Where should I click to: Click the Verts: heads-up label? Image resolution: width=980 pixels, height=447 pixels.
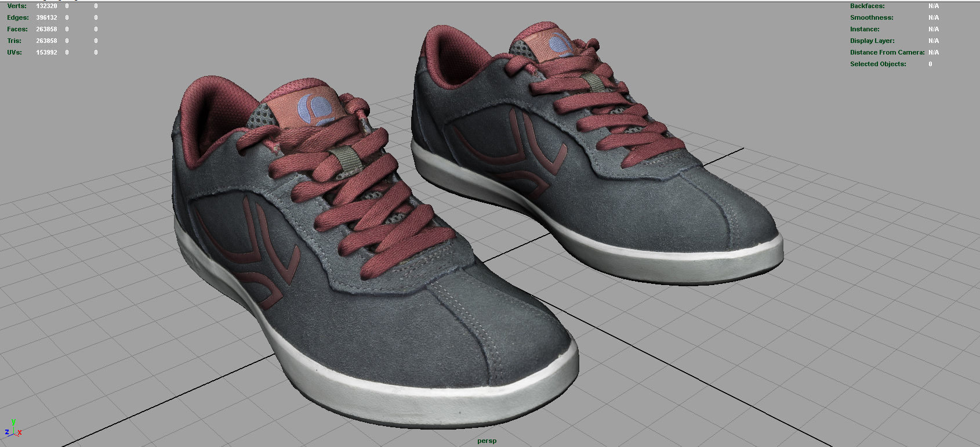[17, 6]
